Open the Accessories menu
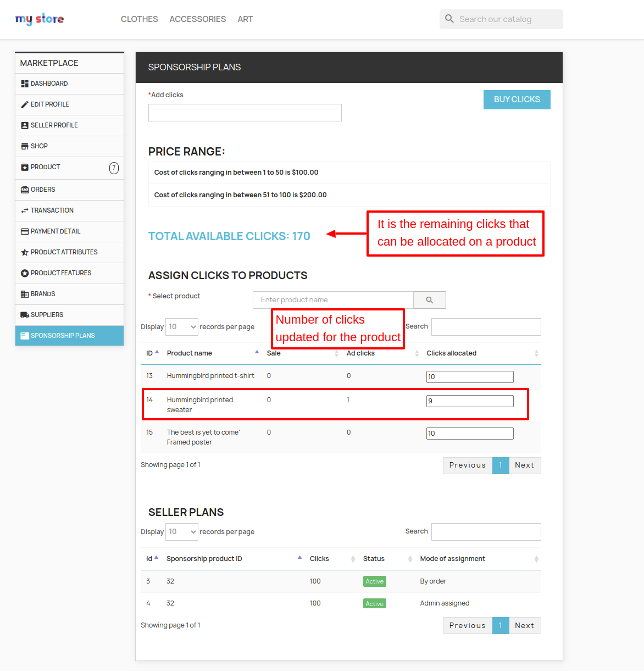This screenshot has width=644, height=672. tap(198, 19)
